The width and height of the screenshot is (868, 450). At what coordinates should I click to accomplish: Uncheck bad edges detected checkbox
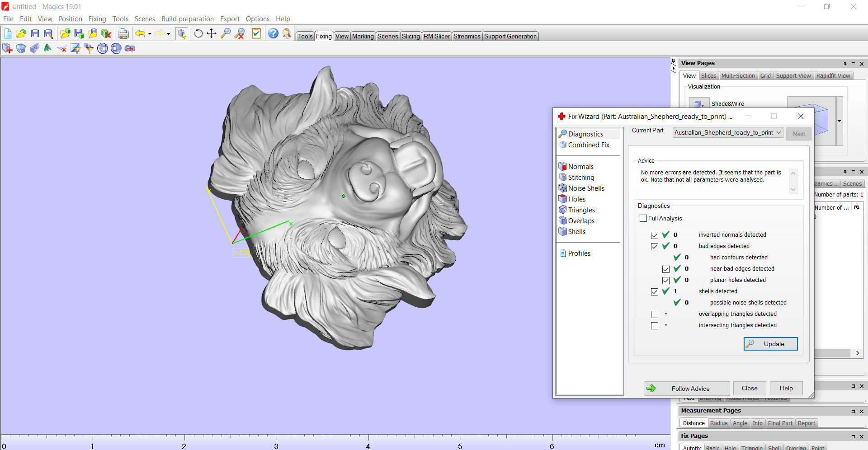click(x=655, y=246)
